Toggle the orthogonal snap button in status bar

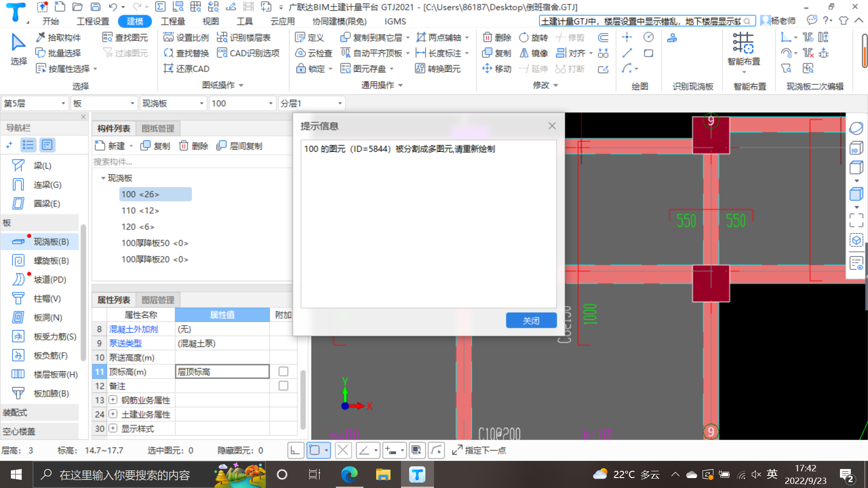[x=296, y=450]
